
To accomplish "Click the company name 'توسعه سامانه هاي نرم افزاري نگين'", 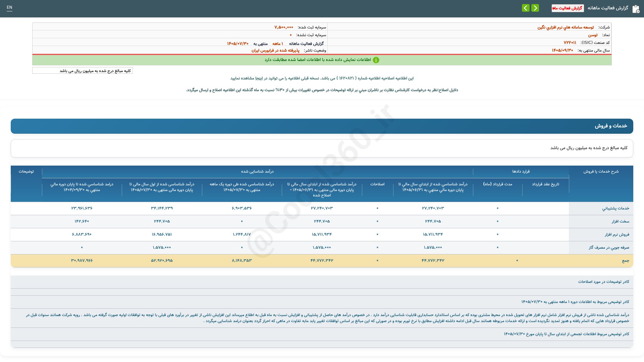I will [566, 27].
